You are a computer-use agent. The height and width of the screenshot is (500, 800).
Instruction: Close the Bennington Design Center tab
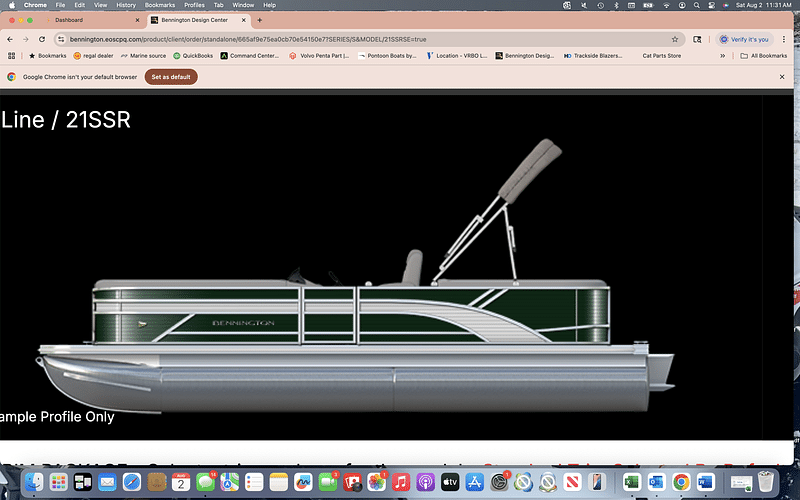243,20
